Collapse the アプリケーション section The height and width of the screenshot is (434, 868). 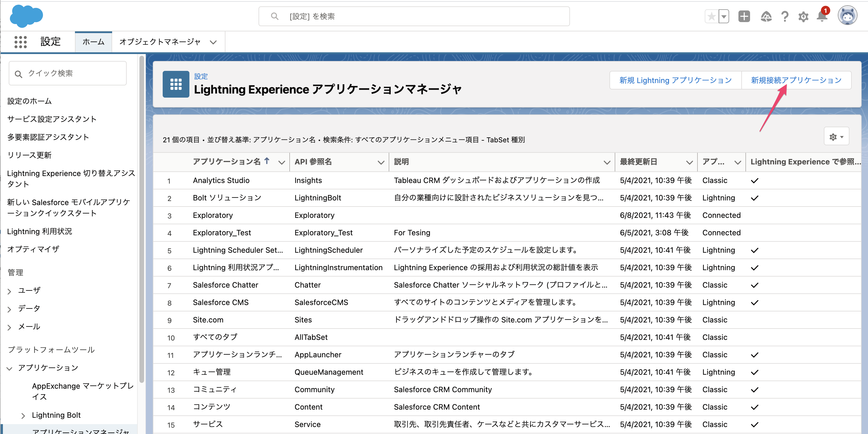point(9,368)
